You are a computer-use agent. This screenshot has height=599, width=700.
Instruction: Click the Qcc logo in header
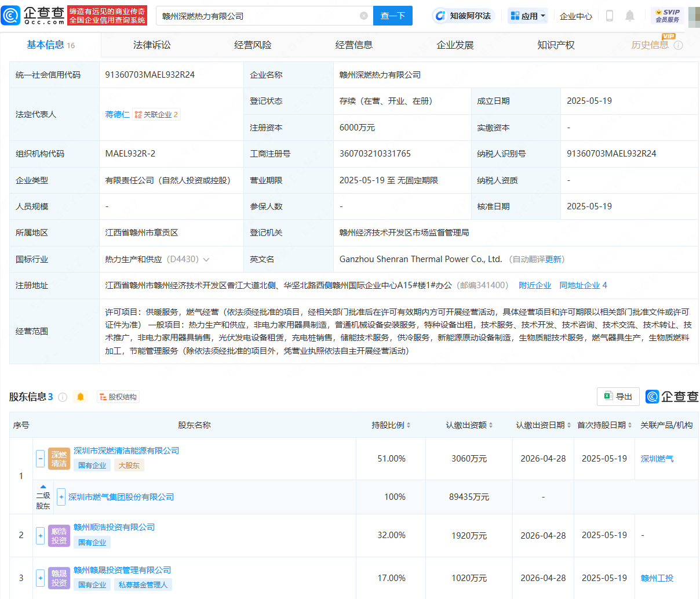pos(33,16)
